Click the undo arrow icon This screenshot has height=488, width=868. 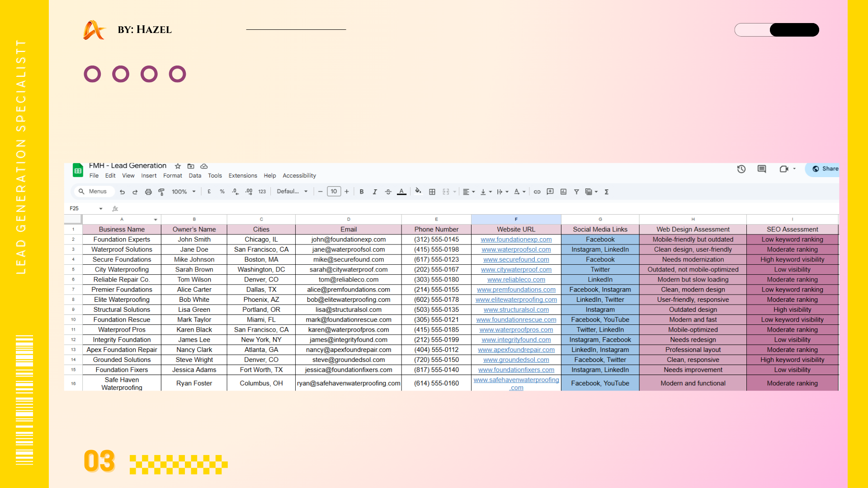click(122, 192)
